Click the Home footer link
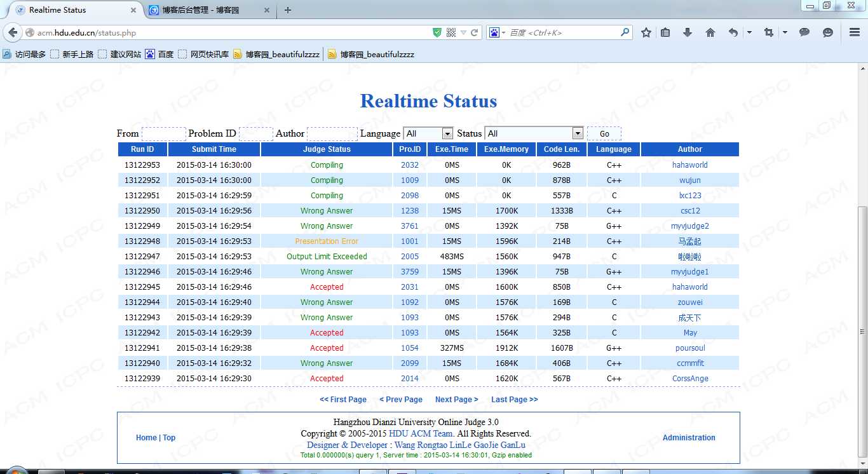This screenshot has width=868, height=474. (x=146, y=438)
